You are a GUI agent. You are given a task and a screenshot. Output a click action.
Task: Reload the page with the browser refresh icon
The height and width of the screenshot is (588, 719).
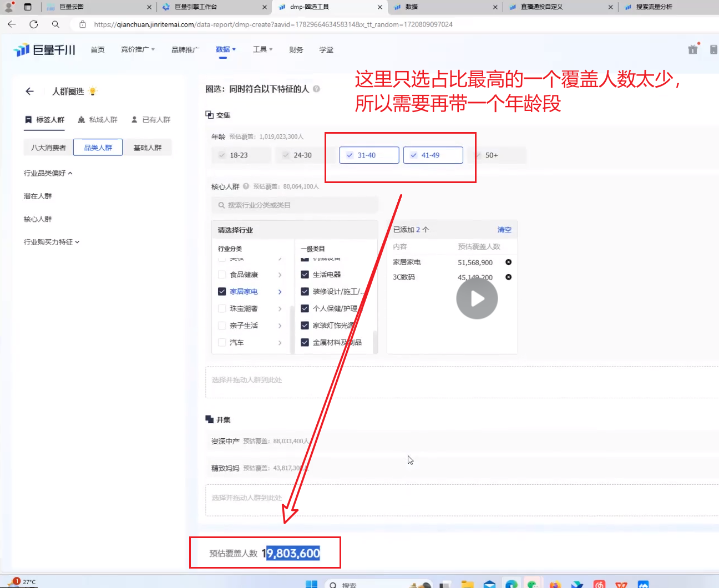click(34, 24)
